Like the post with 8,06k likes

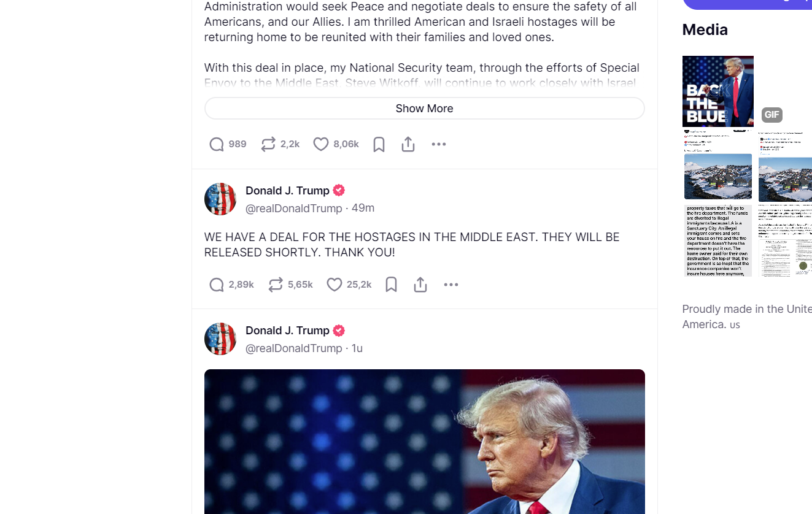click(x=321, y=144)
